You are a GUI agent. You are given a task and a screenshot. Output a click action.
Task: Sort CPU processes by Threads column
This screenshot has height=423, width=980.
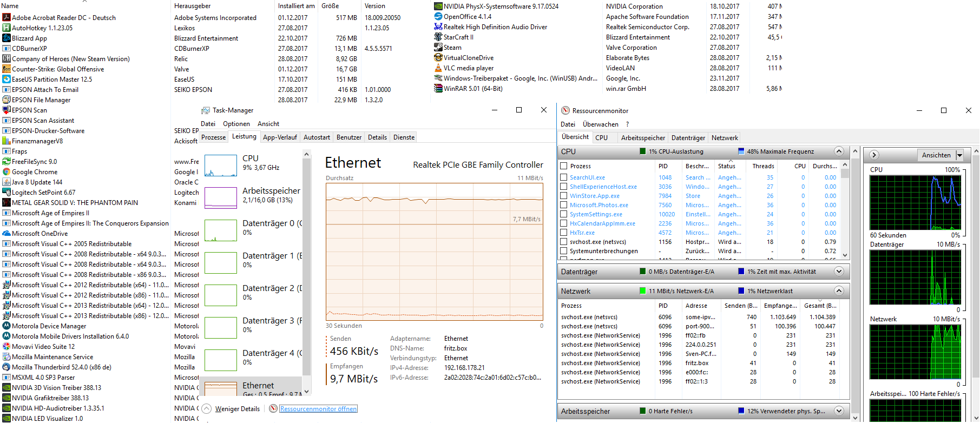763,166
